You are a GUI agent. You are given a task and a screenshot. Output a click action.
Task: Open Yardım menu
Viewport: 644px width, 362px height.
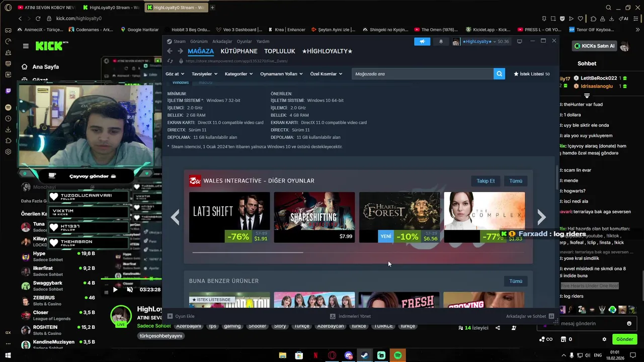point(263,42)
